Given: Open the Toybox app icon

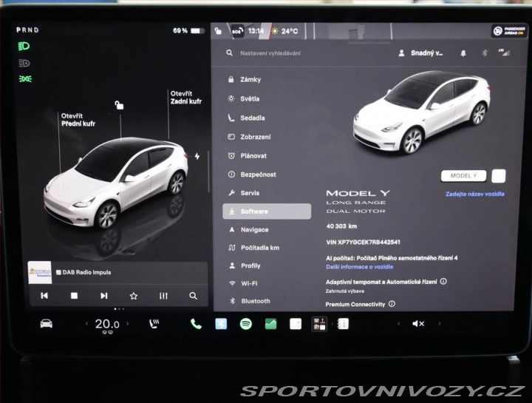Looking at the screenshot, I should (319, 324).
